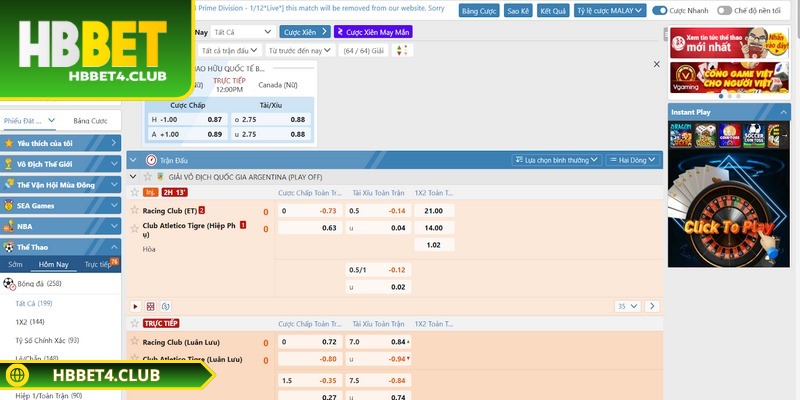Click the up/down sort arrows icon in filter row
800x400 pixels.
coord(402,51)
